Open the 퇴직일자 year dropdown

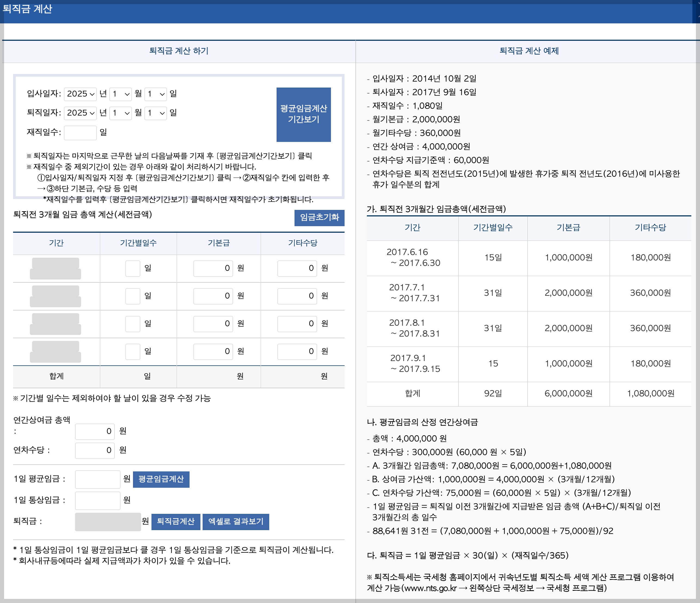click(x=80, y=113)
